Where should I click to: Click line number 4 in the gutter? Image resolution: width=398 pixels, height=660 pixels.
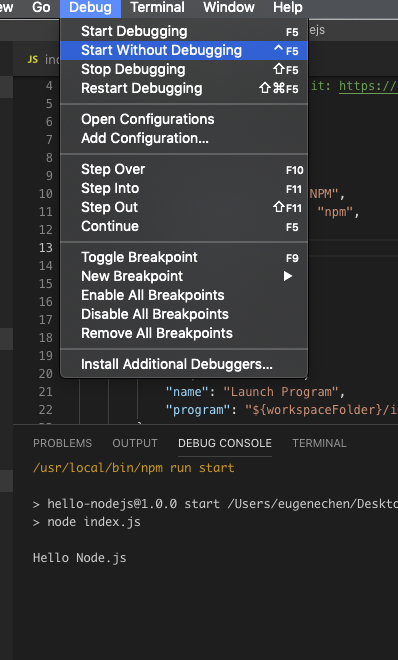(x=49, y=86)
